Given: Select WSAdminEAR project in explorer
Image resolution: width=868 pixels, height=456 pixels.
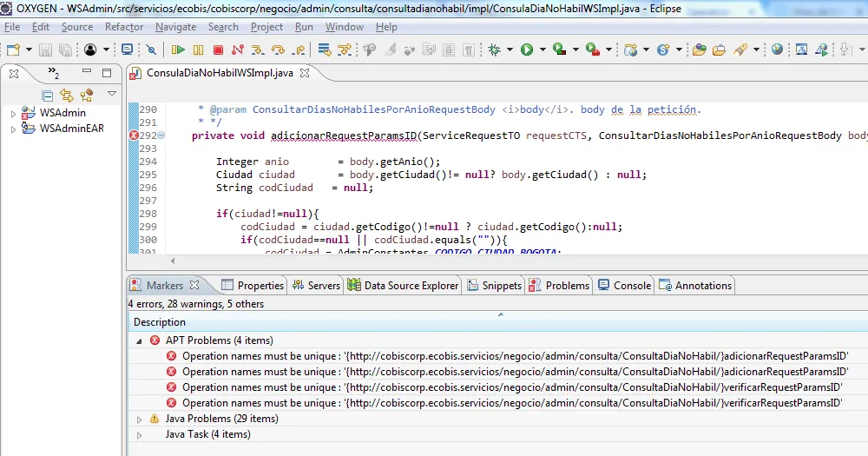Looking at the screenshot, I should [x=71, y=129].
